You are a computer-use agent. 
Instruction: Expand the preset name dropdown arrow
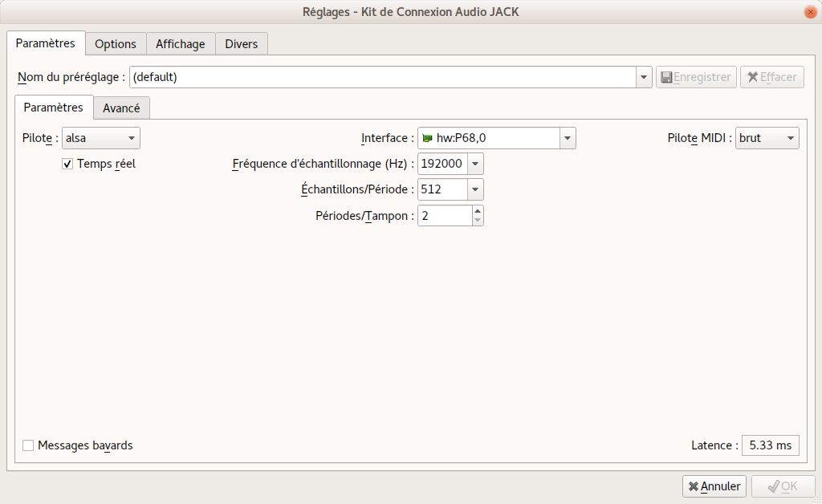[x=644, y=77]
